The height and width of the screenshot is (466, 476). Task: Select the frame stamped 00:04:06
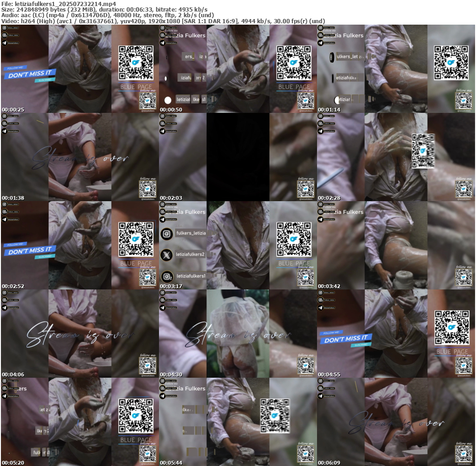(x=80, y=334)
